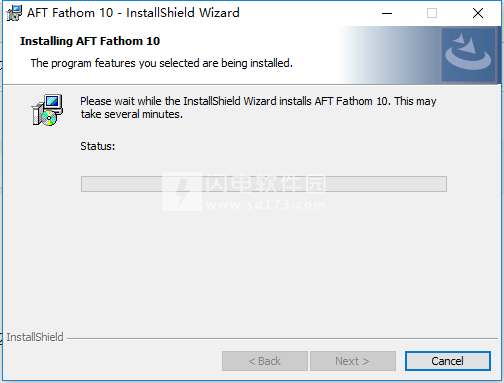The image size is (504, 383).
Task: Click the InstallShield label at bottom left
Action: (x=35, y=337)
